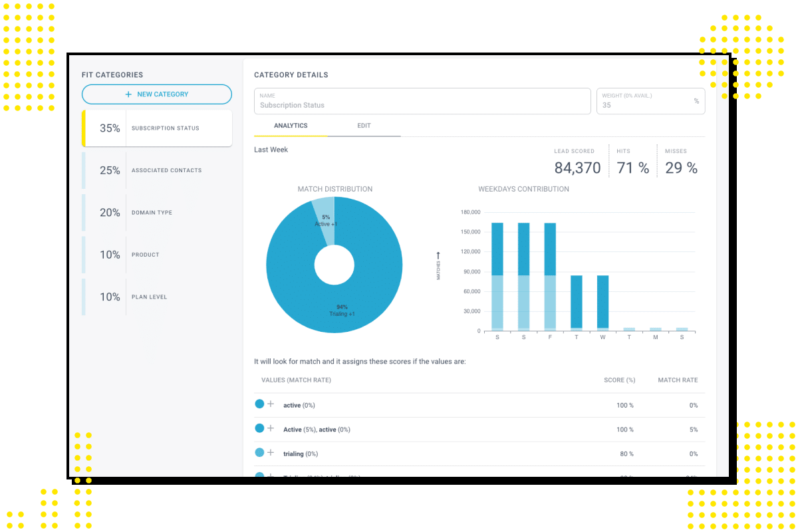
Task: Click the "Last Week" period label
Action: (x=271, y=150)
